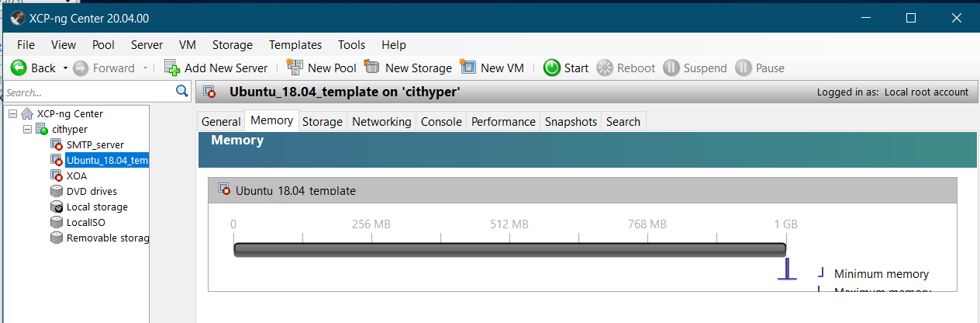Open the Pool menu
The image size is (980, 323).
click(x=103, y=45)
